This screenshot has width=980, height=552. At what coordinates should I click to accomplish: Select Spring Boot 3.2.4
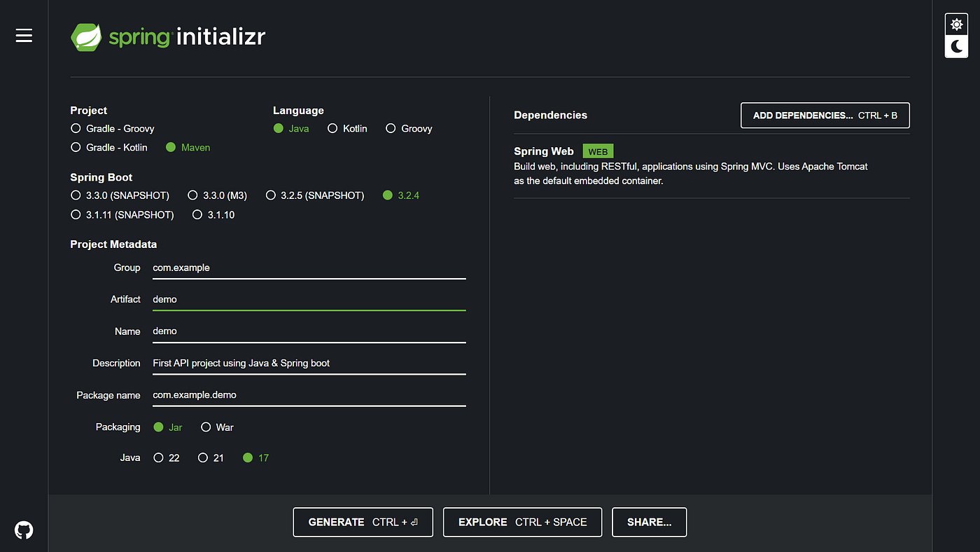point(401,195)
